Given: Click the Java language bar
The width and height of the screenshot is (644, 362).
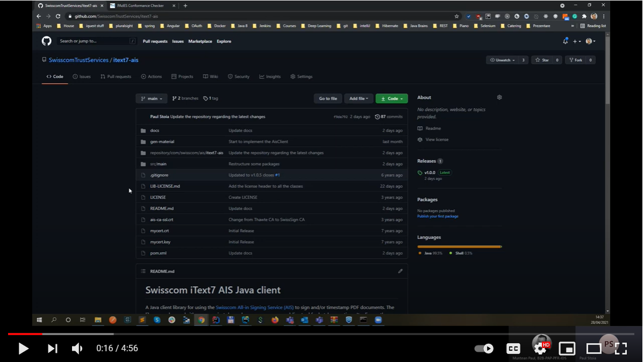Looking at the screenshot, I should point(459,246).
